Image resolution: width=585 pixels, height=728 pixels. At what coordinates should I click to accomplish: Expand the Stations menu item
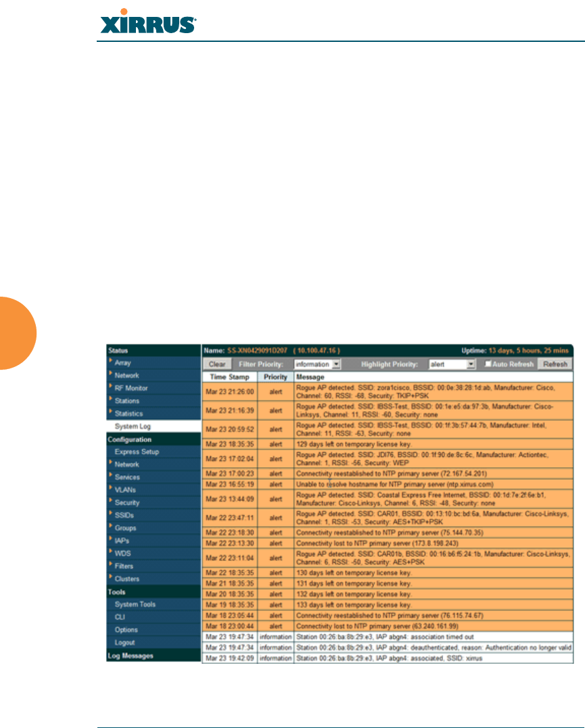(127, 401)
